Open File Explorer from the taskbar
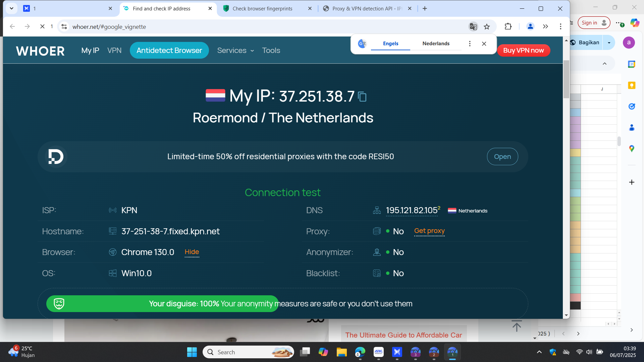This screenshot has height=362, width=644. 341,352
